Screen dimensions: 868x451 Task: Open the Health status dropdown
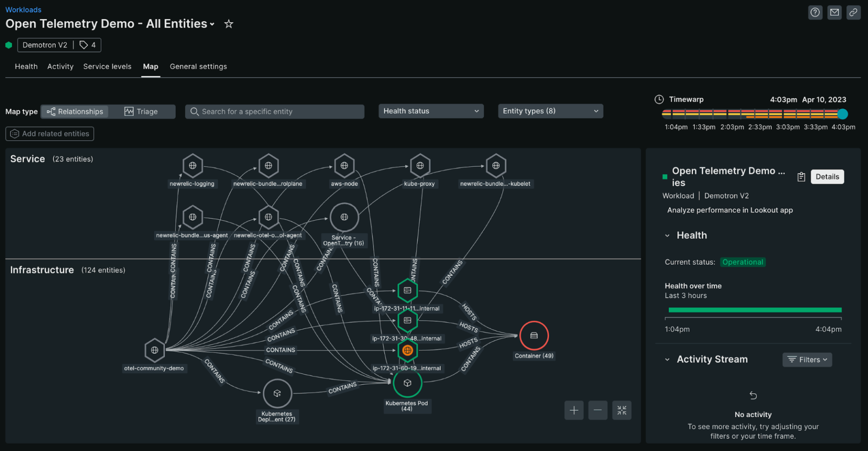[431, 111]
